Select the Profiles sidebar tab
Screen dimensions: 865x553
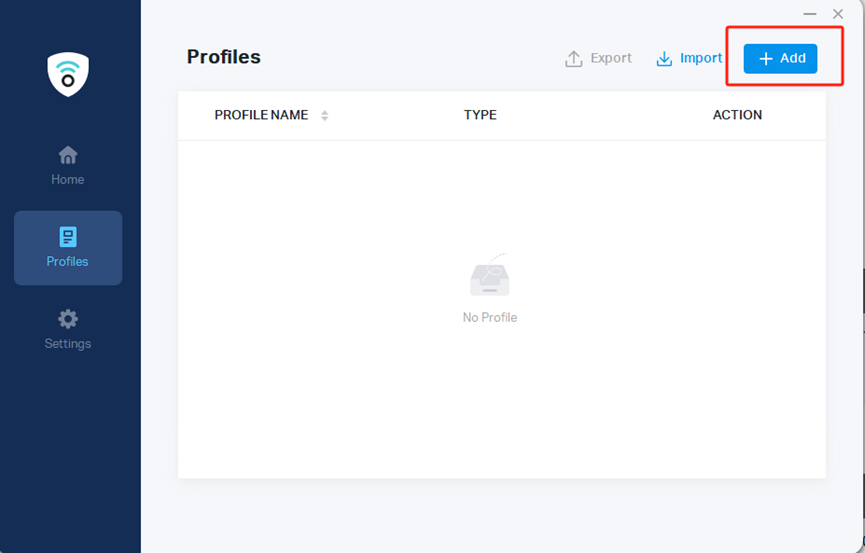(x=68, y=248)
